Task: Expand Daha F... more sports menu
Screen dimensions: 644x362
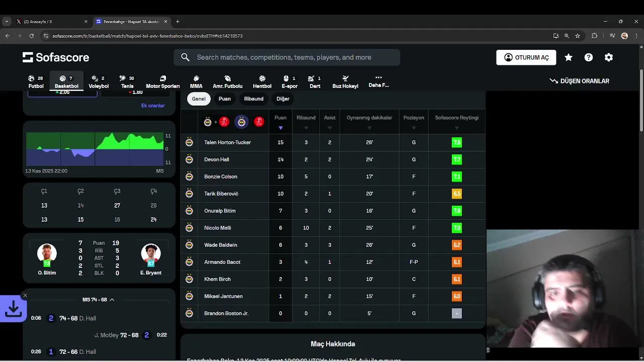Action: 378,82
